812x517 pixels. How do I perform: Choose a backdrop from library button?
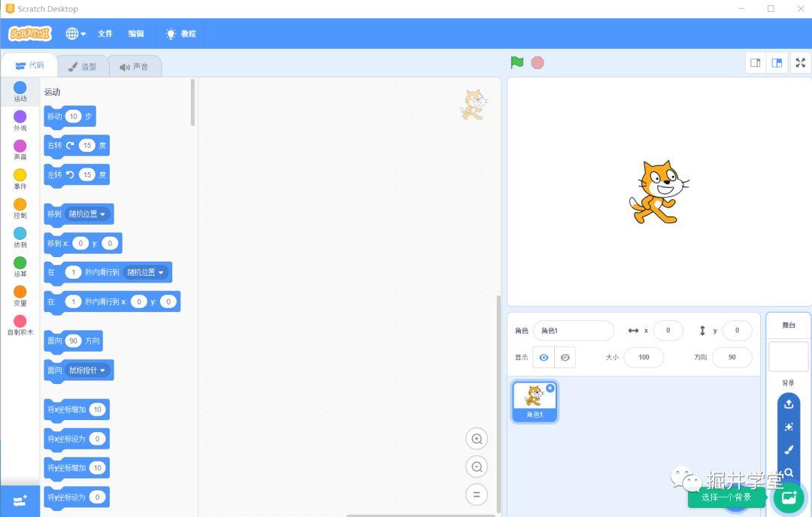pyautogui.click(x=789, y=497)
